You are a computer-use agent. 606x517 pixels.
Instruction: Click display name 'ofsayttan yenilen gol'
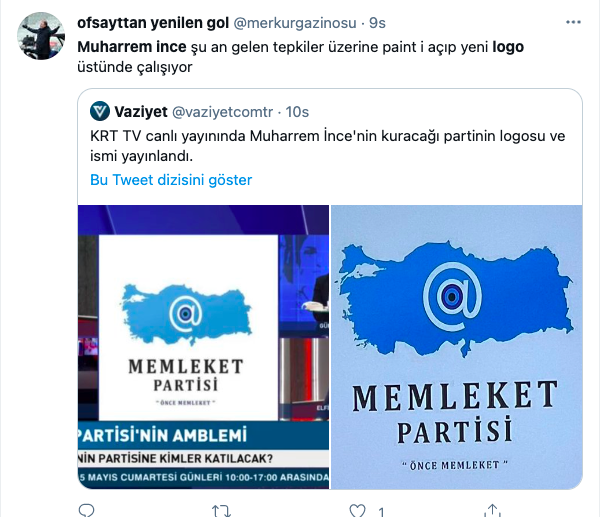pyautogui.click(x=153, y=23)
